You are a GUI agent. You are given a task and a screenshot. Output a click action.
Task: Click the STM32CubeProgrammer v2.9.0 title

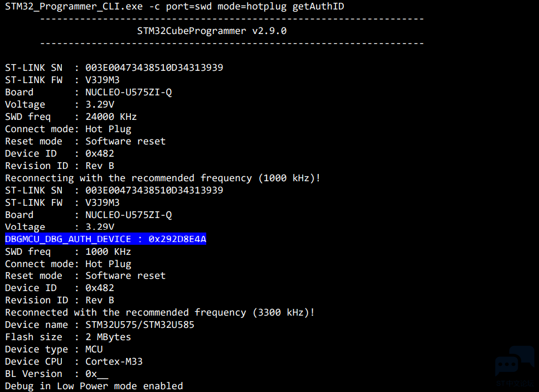click(x=212, y=31)
